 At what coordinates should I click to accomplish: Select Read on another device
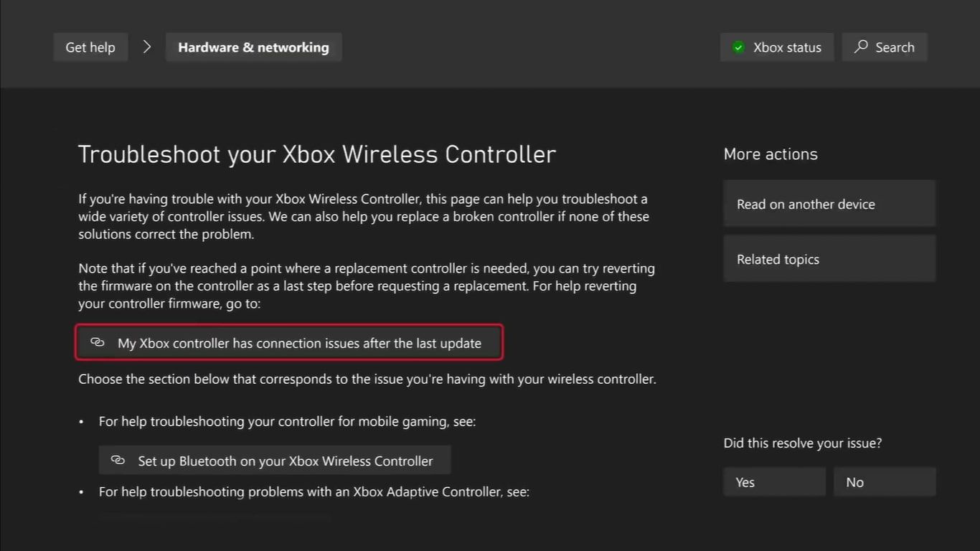tap(829, 204)
